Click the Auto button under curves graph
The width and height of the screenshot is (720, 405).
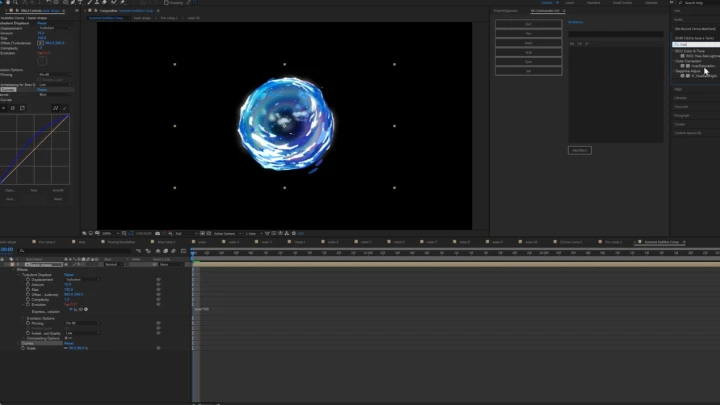[x=34, y=190]
